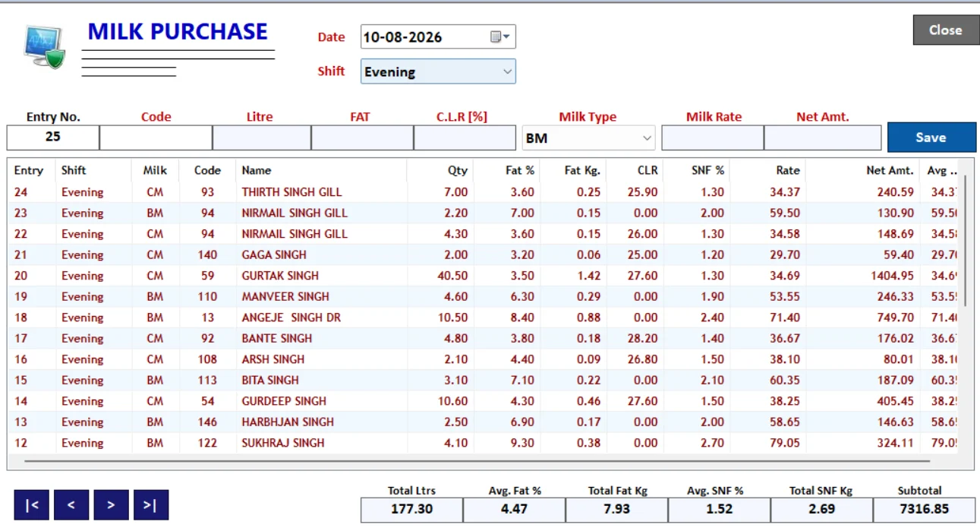Open the Milk Type dropdown showing BM

(588, 138)
